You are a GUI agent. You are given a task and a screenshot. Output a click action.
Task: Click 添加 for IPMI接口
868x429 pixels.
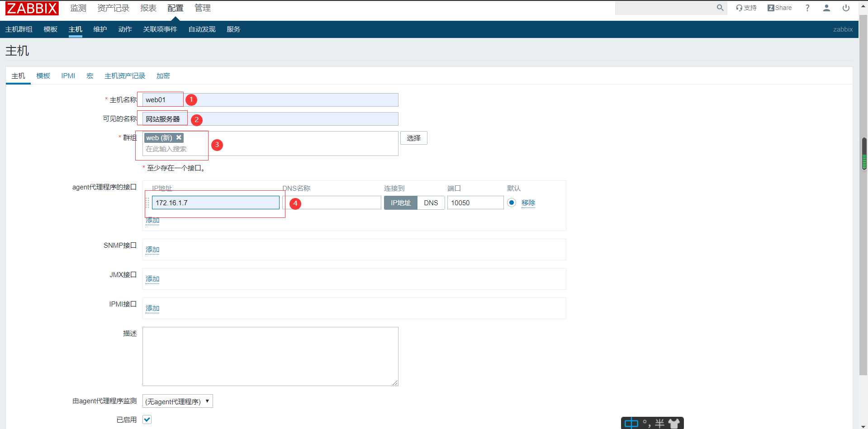coord(152,308)
